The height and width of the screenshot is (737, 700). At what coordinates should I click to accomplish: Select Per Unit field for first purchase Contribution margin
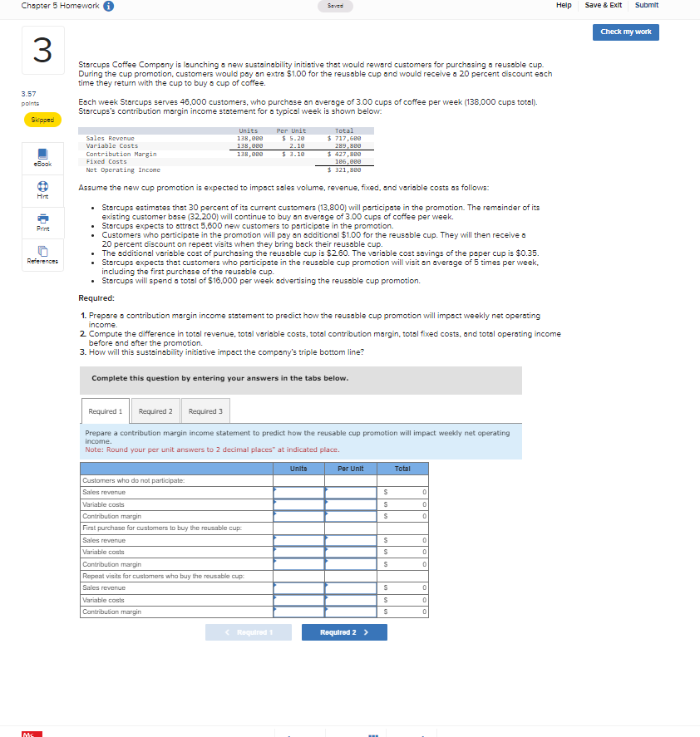[351, 564]
